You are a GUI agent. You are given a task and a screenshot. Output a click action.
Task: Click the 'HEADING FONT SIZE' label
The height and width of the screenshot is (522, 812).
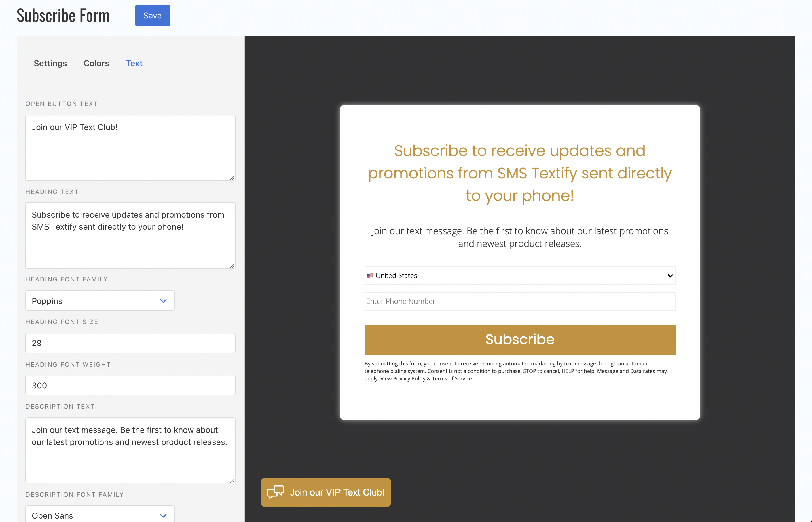pyautogui.click(x=62, y=322)
